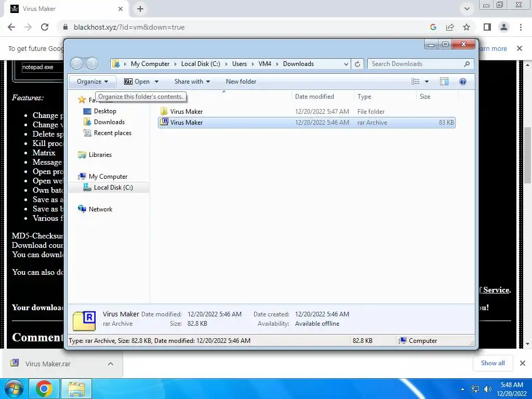The width and height of the screenshot is (532, 399).
Task: Bookmark this page with the star
Action: tap(467, 27)
